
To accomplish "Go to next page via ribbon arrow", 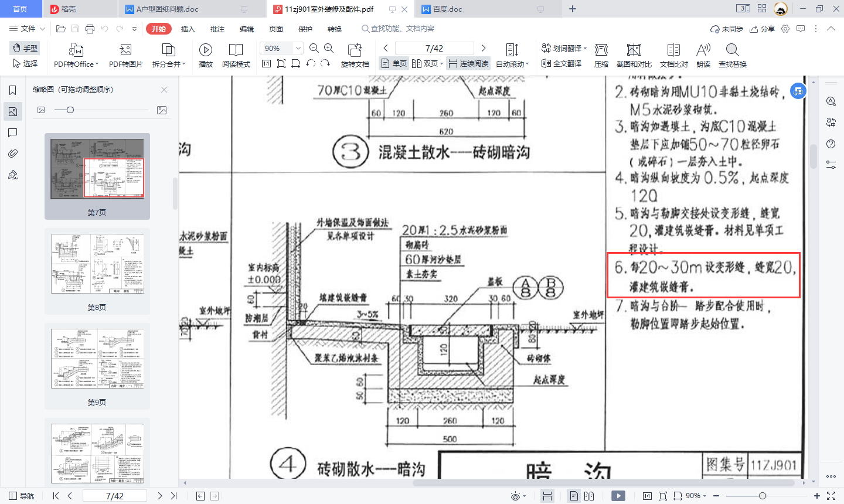I will pos(484,48).
